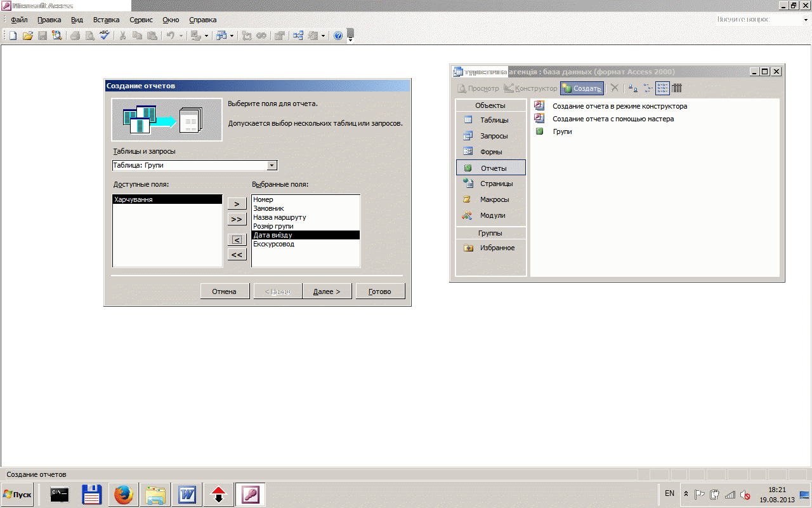This screenshot has width=812, height=508.
Task: Switch database window to large icons view
Action: [632, 88]
